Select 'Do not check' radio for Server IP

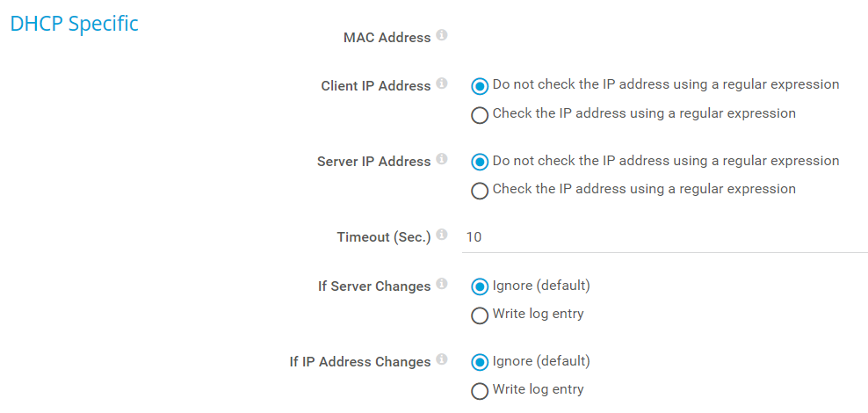pyautogui.click(x=480, y=162)
